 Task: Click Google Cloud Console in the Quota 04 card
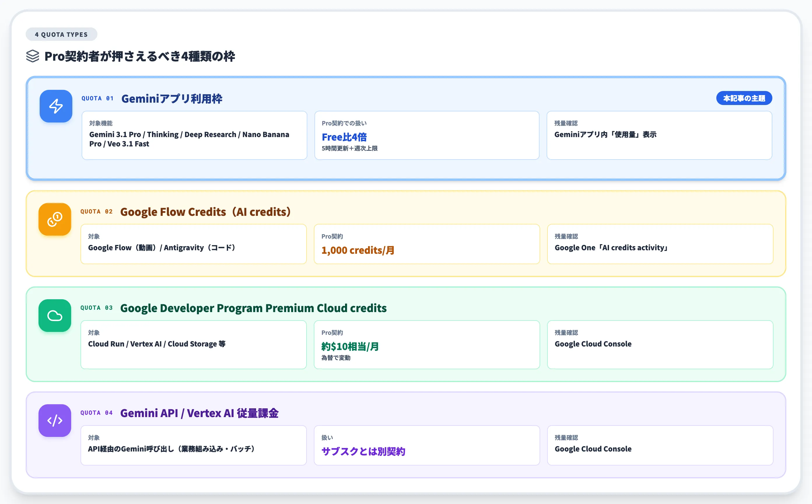(593, 449)
